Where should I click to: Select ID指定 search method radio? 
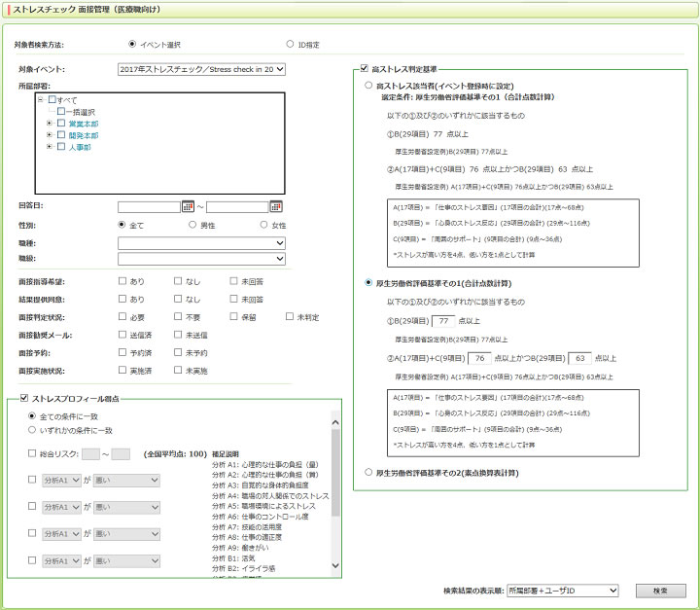[x=290, y=44]
